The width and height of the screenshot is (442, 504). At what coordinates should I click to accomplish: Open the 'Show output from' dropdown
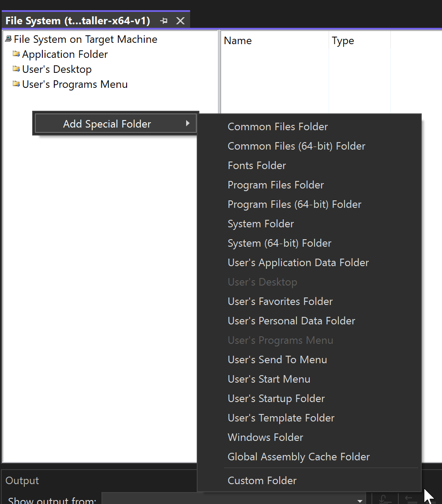point(360,500)
